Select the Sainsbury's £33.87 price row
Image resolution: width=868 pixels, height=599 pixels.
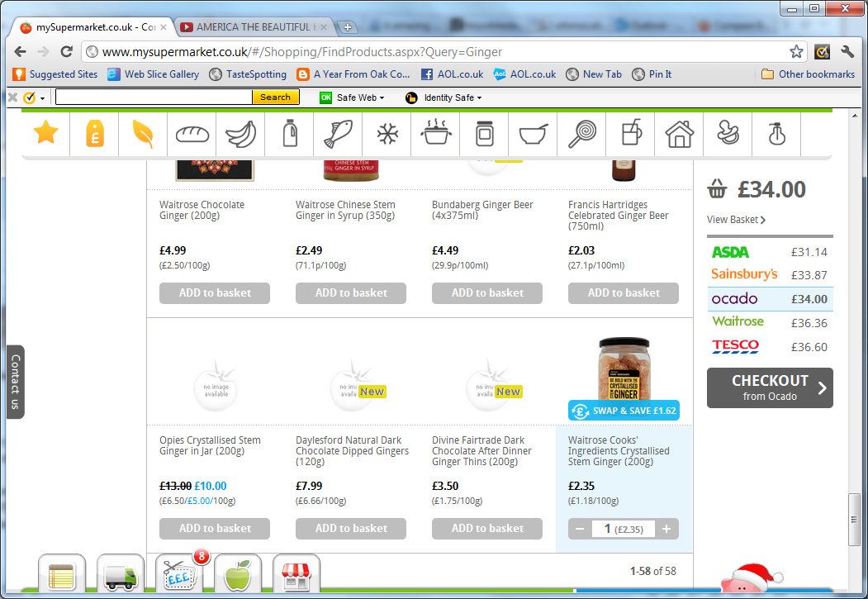(x=770, y=274)
